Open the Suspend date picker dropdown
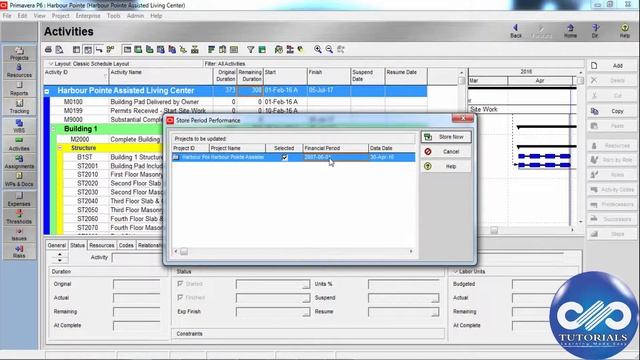 pyautogui.click(x=435, y=299)
